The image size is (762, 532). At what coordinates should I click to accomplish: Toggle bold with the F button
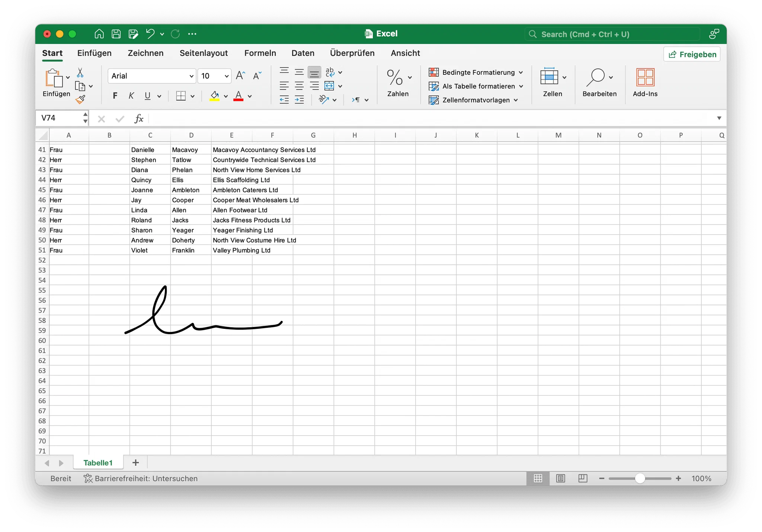pyautogui.click(x=115, y=96)
